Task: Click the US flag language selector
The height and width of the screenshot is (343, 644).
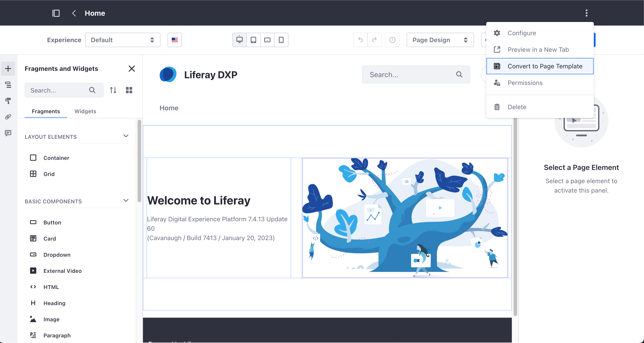Action: 175,40
